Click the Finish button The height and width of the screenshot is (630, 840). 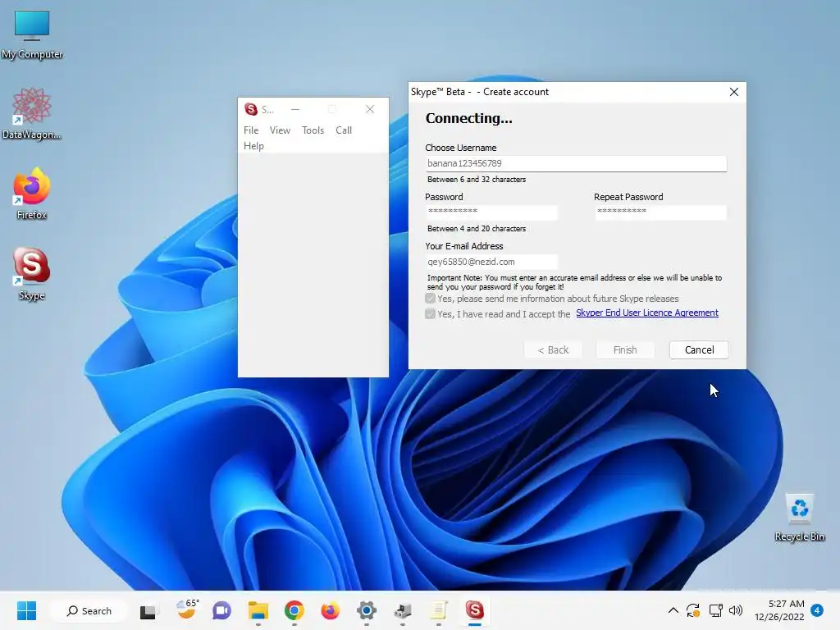(625, 349)
